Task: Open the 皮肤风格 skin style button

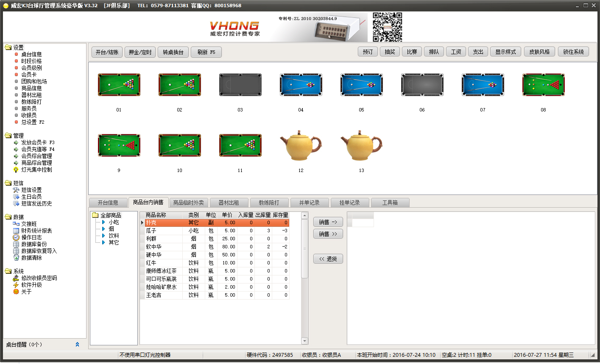Action: (x=539, y=52)
